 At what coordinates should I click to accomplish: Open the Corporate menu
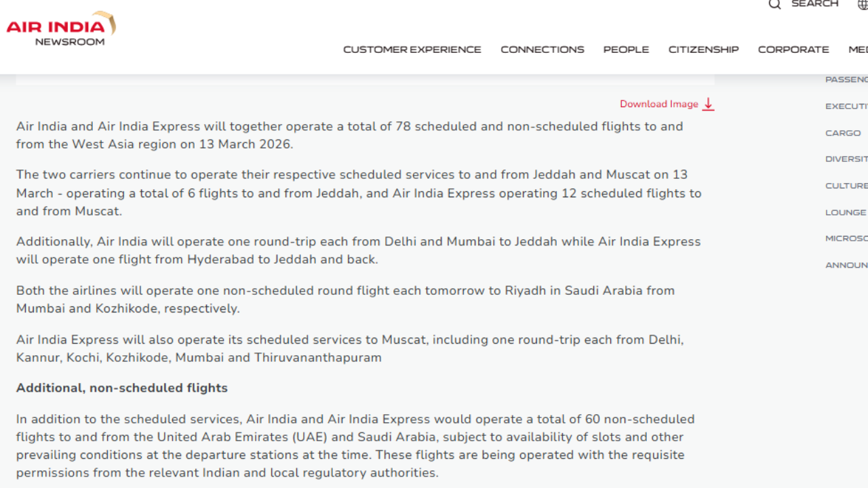[793, 49]
